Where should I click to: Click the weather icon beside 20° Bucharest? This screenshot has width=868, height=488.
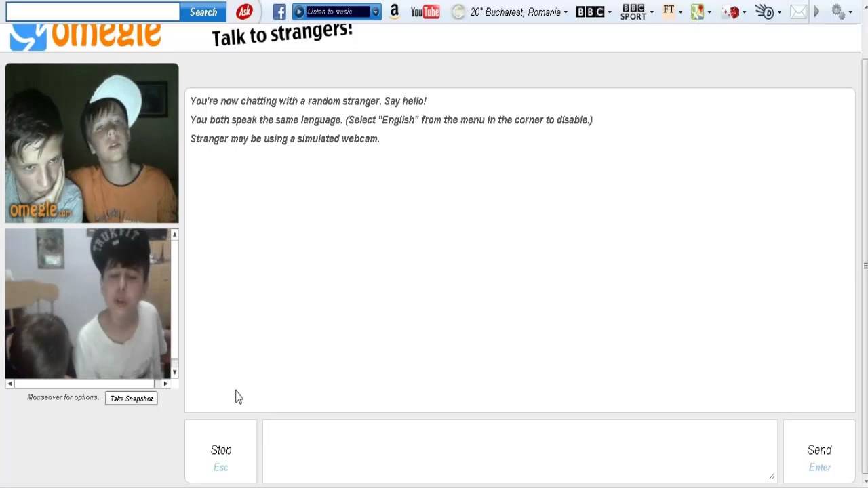coord(459,12)
